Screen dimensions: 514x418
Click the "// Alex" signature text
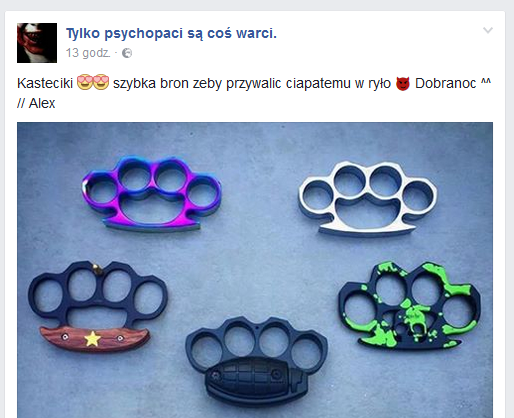point(36,103)
